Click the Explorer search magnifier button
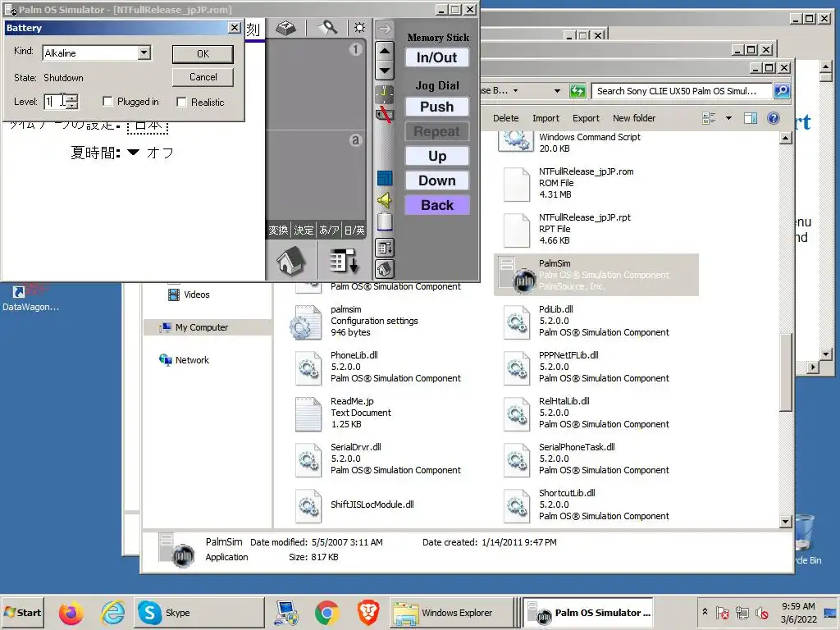This screenshot has height=630, width=840. click(x=782, y=90)
